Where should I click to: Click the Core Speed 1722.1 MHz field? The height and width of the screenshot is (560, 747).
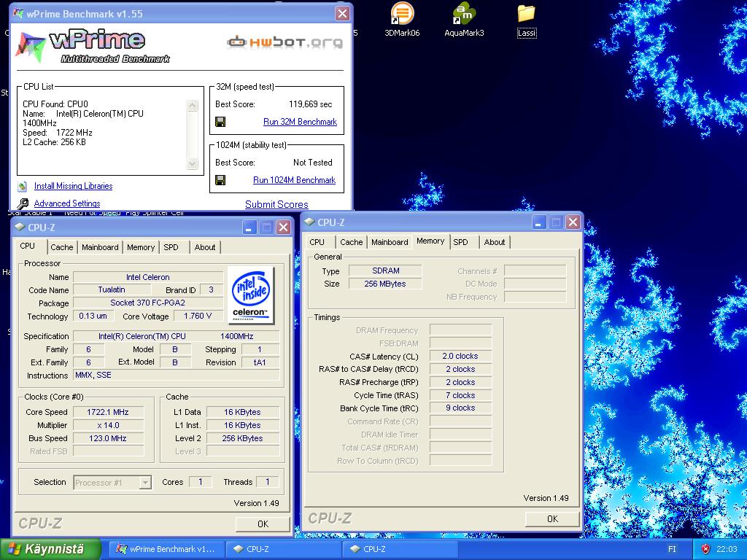(108, 413)
